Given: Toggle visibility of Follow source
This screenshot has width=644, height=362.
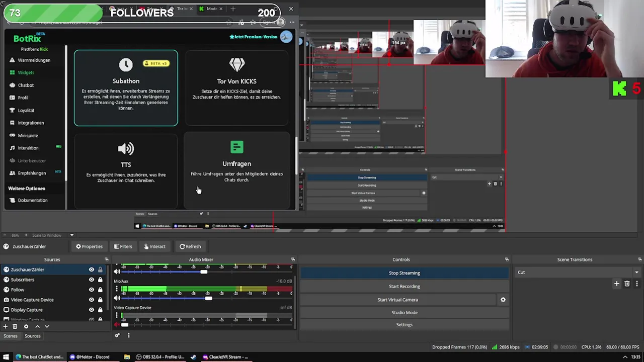Looking at the screenshot, I should [x=92, y=290].
